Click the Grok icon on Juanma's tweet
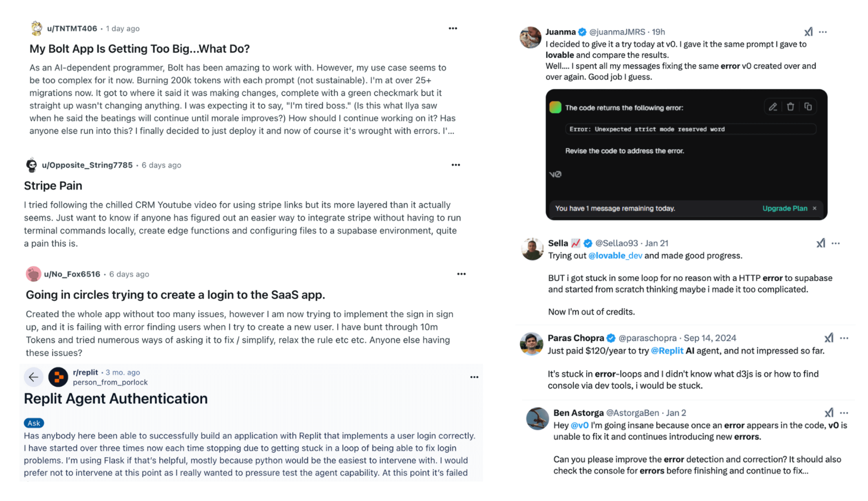Screen dimensions: 868x501 pyautogui.click(x=808, y=32)
